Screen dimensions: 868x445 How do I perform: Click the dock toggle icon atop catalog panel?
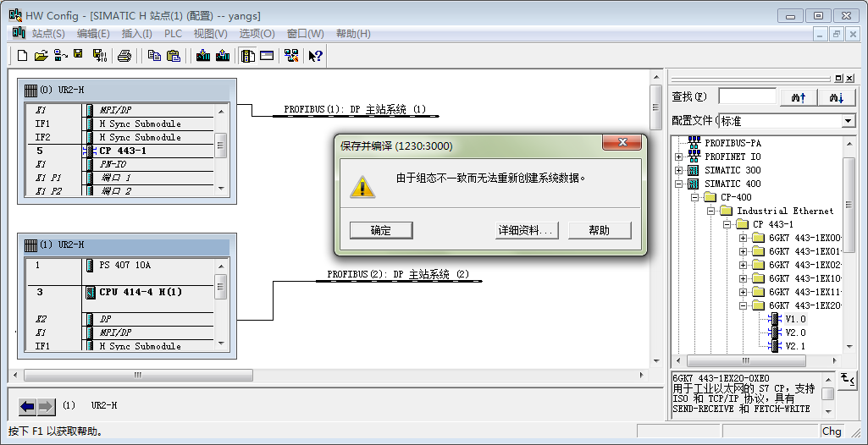(x=838, y=79)
